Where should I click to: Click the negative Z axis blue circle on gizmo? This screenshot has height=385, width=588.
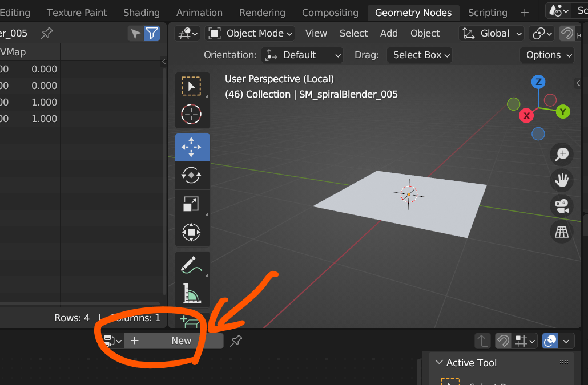(x=538, y=133)
